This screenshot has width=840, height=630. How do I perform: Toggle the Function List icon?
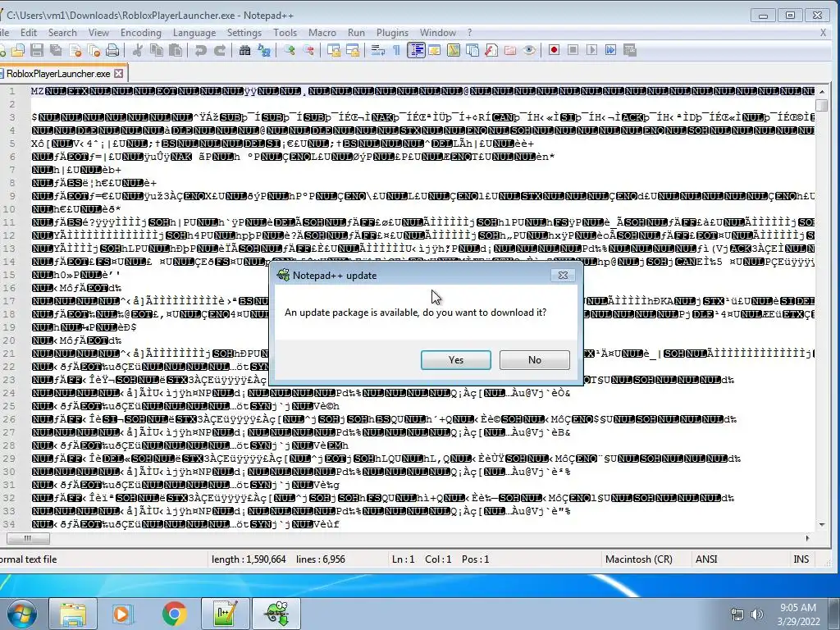tap(491, 50)
